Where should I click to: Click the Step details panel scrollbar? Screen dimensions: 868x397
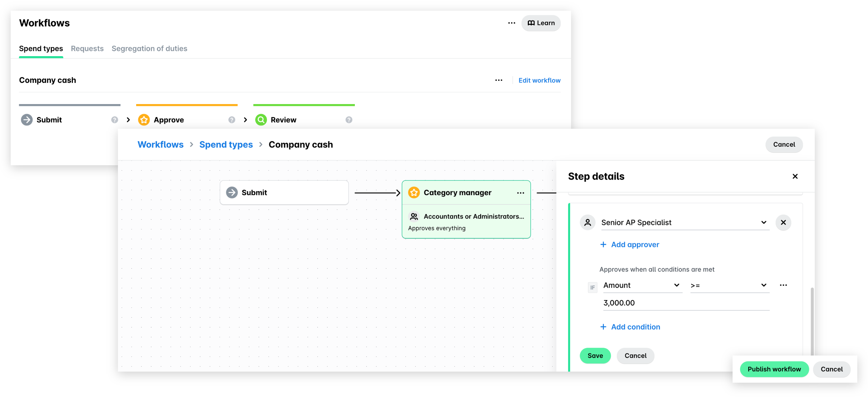[x=812, y=322]
